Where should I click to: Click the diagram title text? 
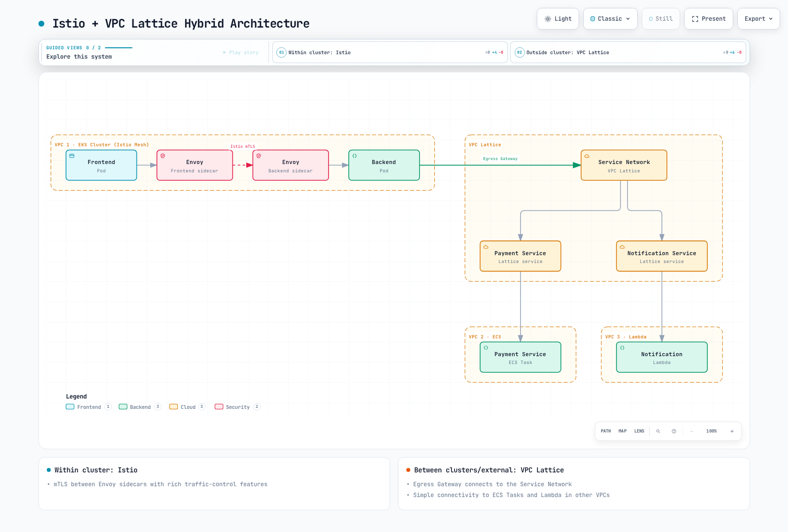point(181,24)
